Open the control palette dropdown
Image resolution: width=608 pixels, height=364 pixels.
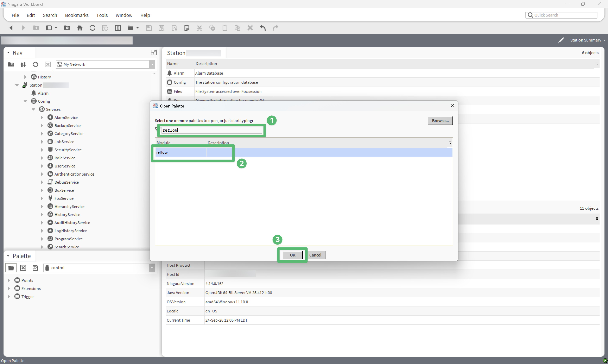coord(152,268)
